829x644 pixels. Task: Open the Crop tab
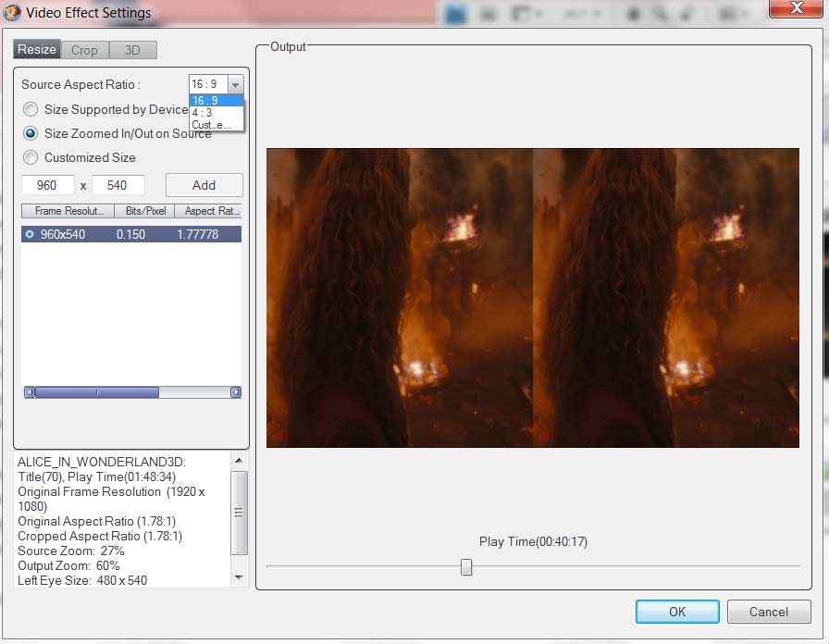coord(84,50)
